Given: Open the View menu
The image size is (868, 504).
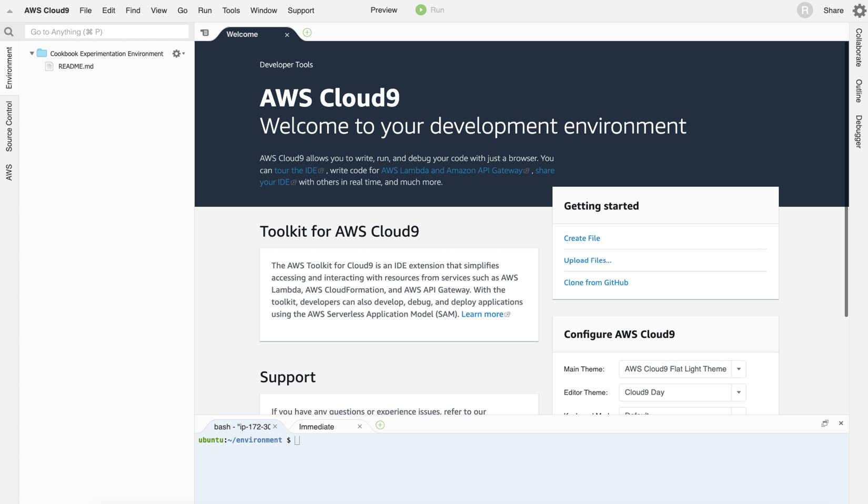Looking at the screenshot, I should coord(159,11).
